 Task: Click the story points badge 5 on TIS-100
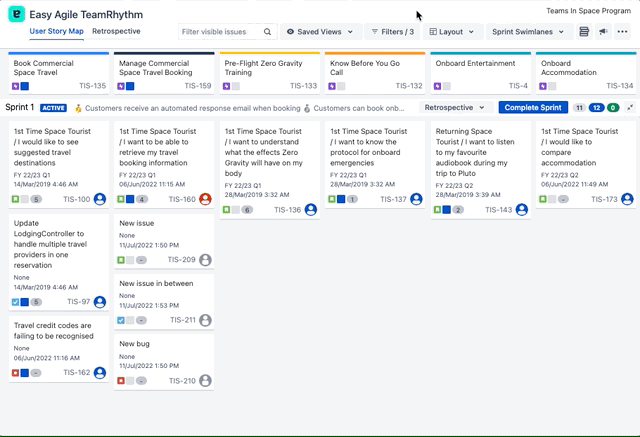pyautogui.click(x=36, y=200)
